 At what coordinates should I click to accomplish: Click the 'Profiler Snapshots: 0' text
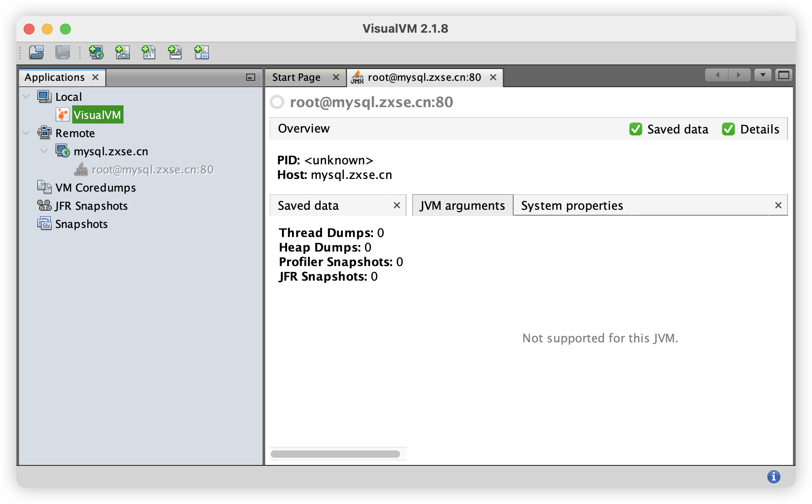click(x=341, y=262)
